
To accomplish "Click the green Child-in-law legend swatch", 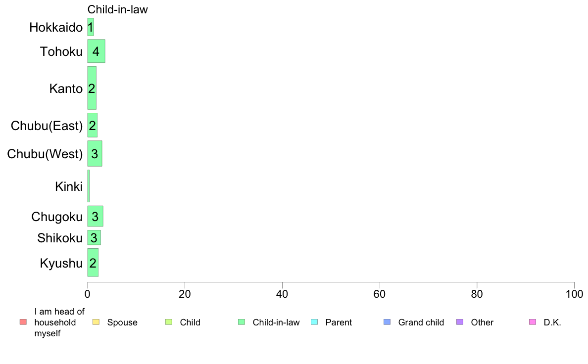I will point(242,322).
